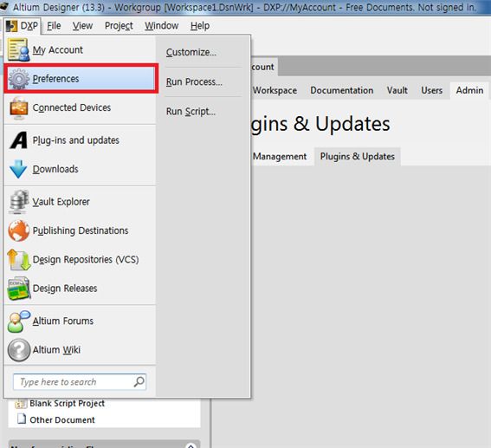Click the Blank Script Project icon

(x=21, y=404)
